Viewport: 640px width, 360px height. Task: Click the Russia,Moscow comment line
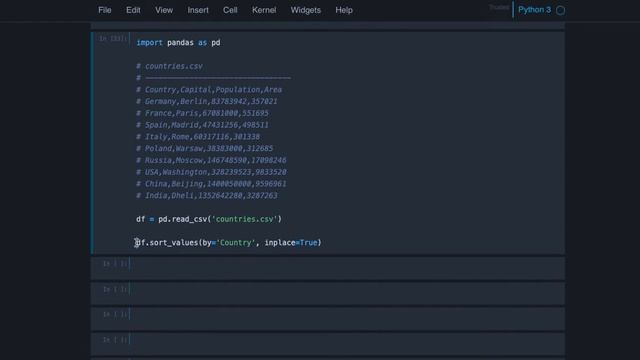[211, 160]
